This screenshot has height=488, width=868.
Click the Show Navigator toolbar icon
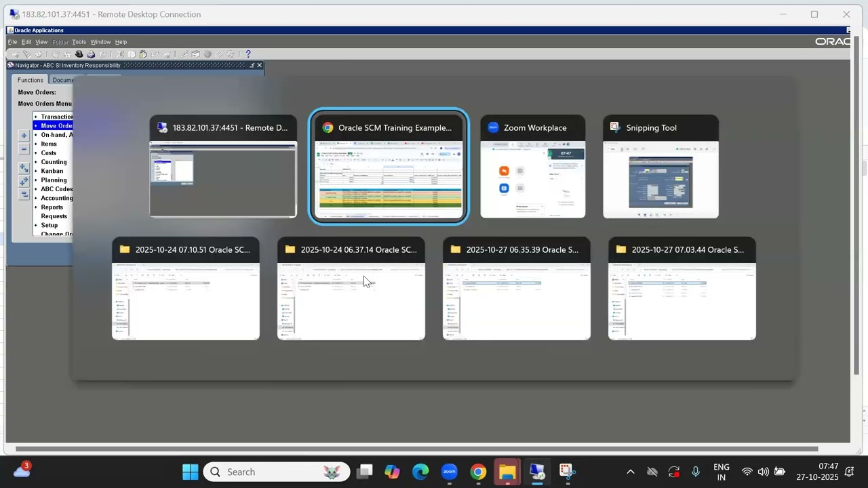[38, 54]
